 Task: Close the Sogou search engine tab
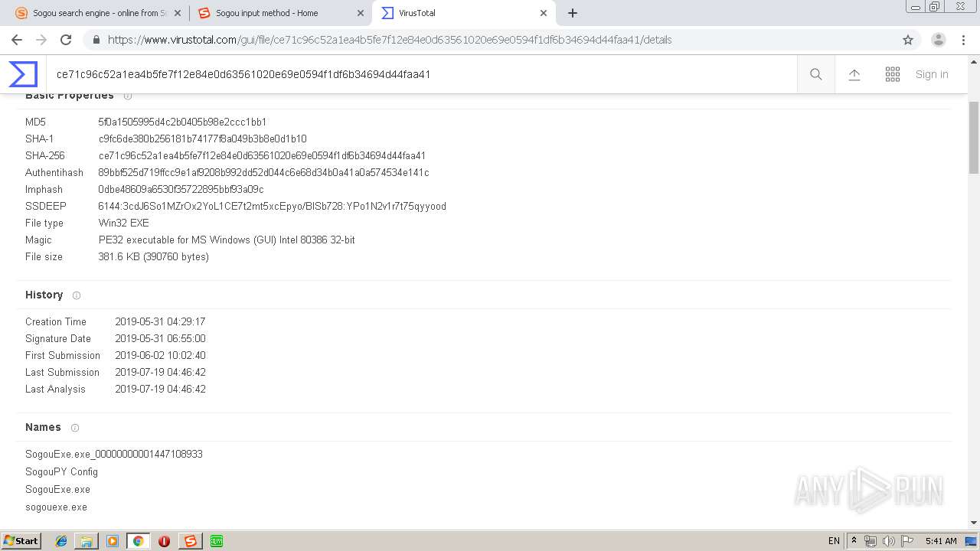(178, 13)
